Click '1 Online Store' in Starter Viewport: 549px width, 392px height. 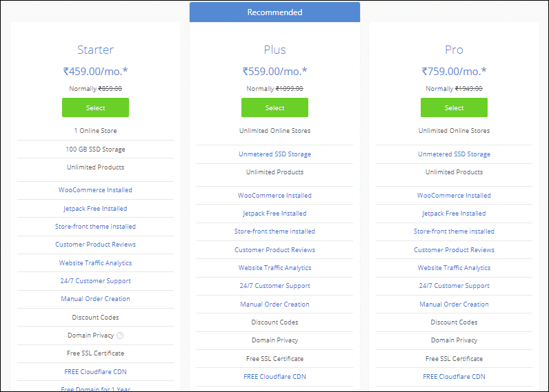pos(96,131)
